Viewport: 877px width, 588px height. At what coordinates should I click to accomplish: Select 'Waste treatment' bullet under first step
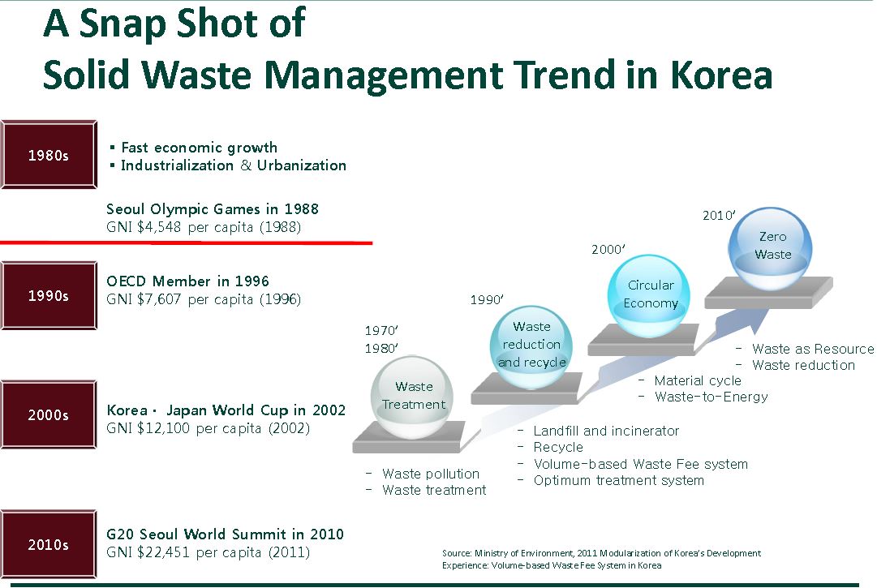click(434, 490)
